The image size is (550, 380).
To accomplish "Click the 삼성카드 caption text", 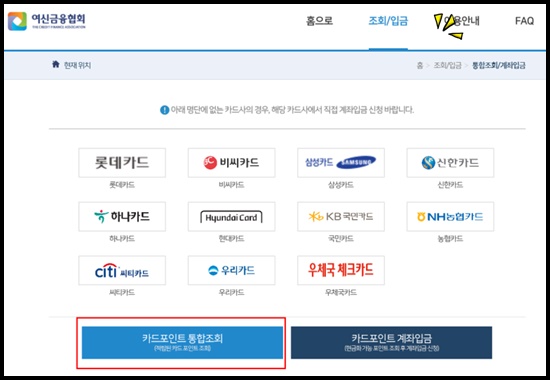I will [341, 185].
